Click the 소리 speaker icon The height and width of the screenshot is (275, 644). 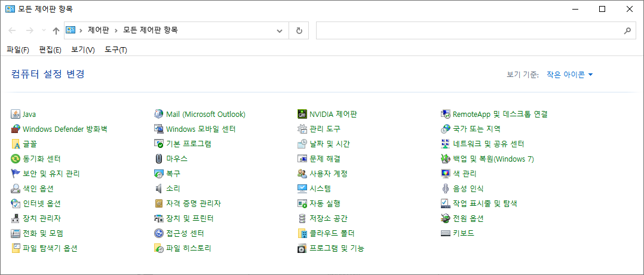pos(159,189)
